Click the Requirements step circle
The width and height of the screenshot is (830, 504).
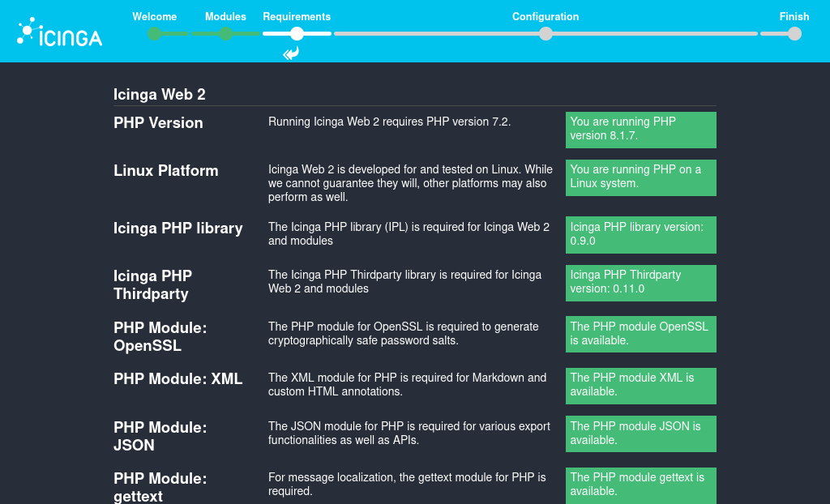click(297, 34)
